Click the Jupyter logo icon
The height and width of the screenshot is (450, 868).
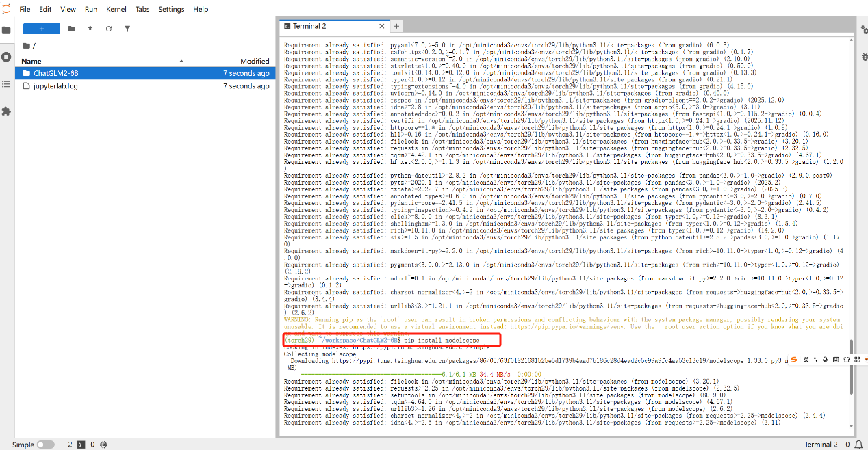(6, 8)
